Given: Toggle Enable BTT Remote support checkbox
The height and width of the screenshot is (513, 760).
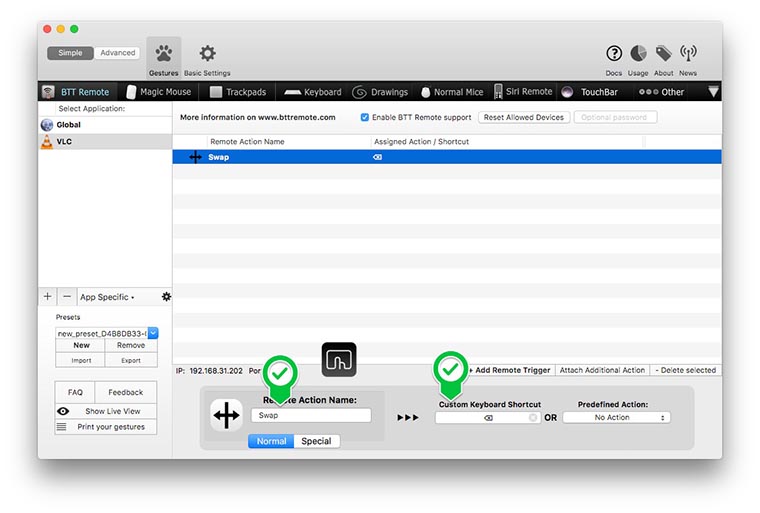Looking at the screenshot, I should [364, 117].
